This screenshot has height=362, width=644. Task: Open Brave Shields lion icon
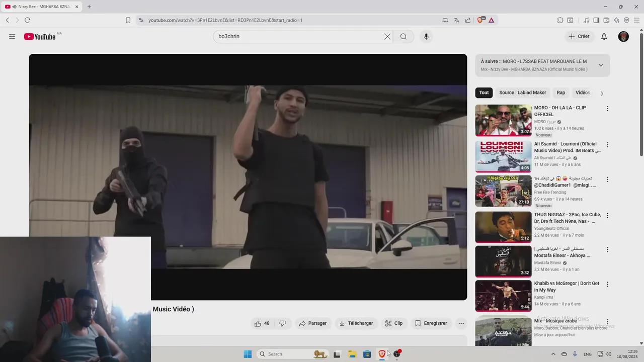pos(480,20)
